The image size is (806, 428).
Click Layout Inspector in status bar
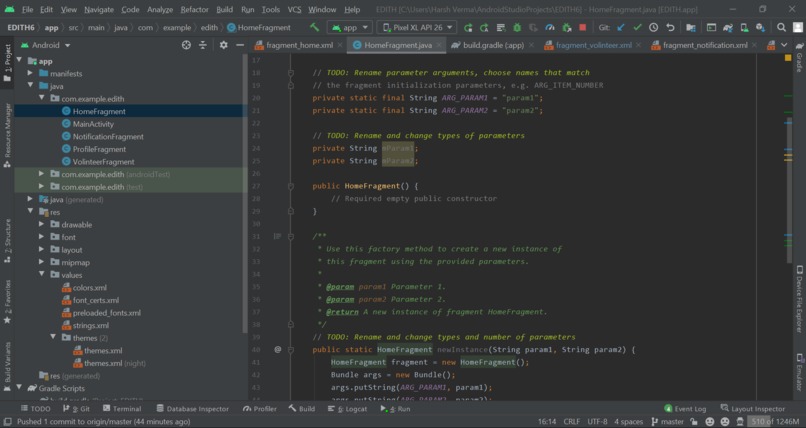[x=752, y=409]
